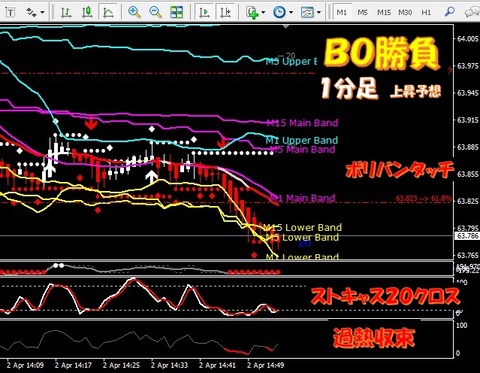Screen dimensions: 480x373
Task: Click the M15 Main Band label
Action: [303, 123]
